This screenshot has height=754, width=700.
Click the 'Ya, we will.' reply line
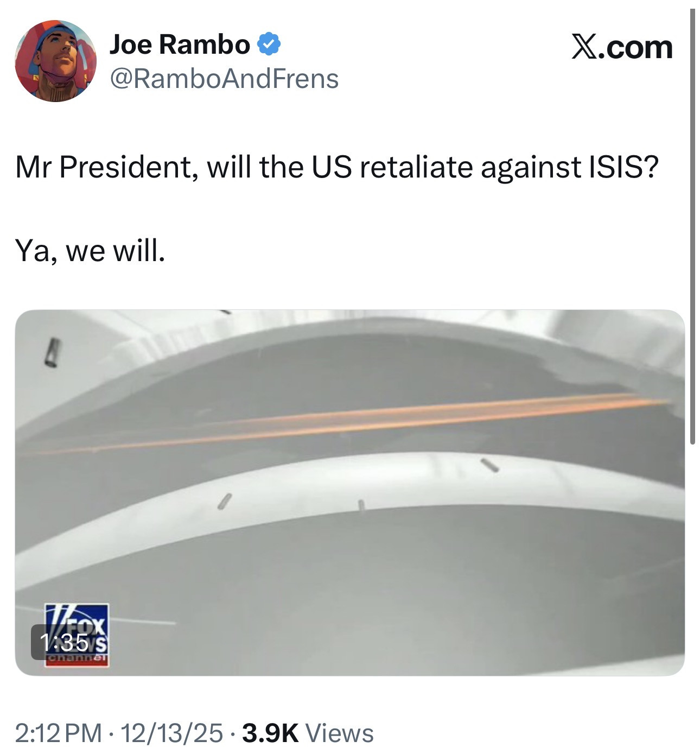point(90,250)
